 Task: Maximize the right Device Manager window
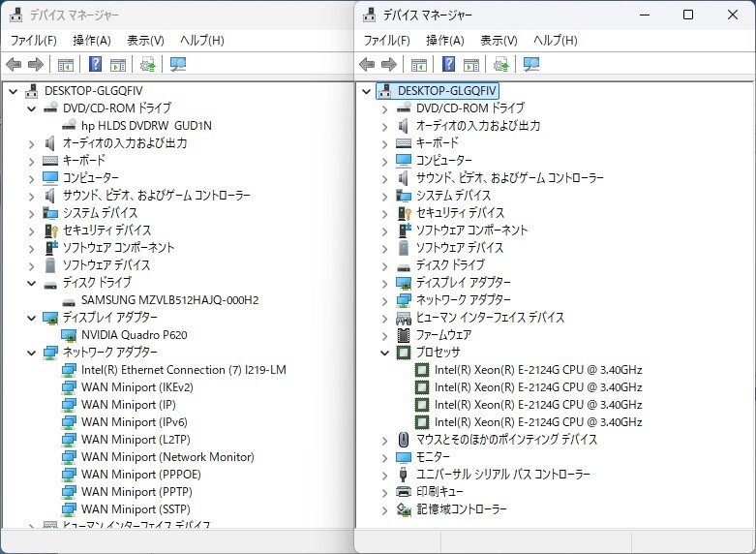[x=688, y=15]
